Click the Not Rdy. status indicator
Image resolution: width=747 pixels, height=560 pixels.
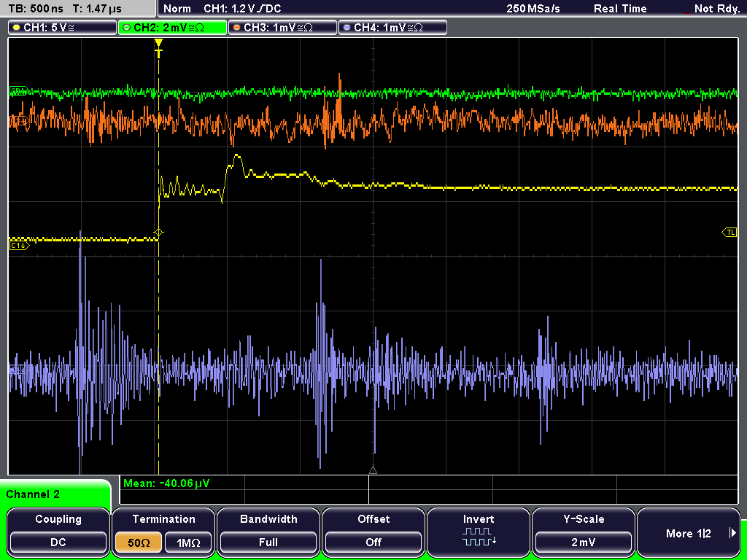tap(716, 9)
